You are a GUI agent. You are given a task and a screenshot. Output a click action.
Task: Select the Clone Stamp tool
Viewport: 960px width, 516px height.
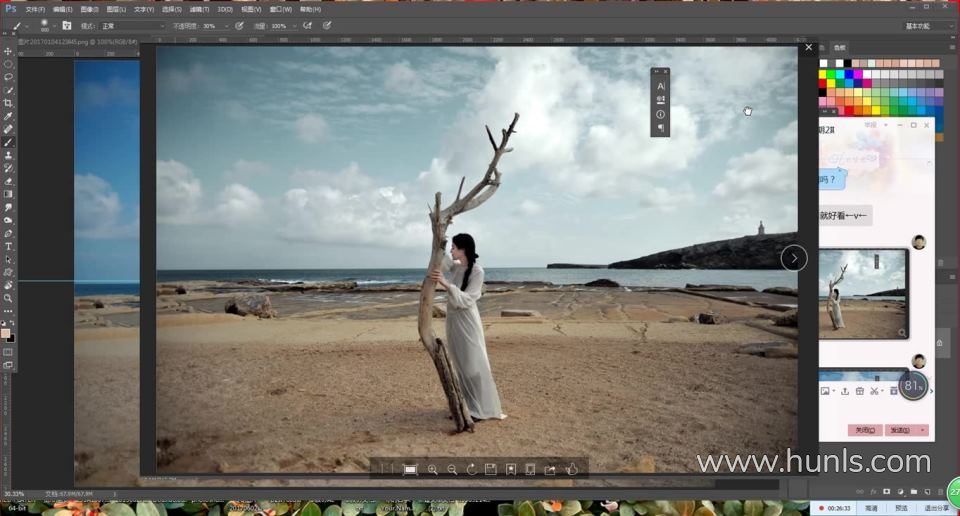(8, 155)
